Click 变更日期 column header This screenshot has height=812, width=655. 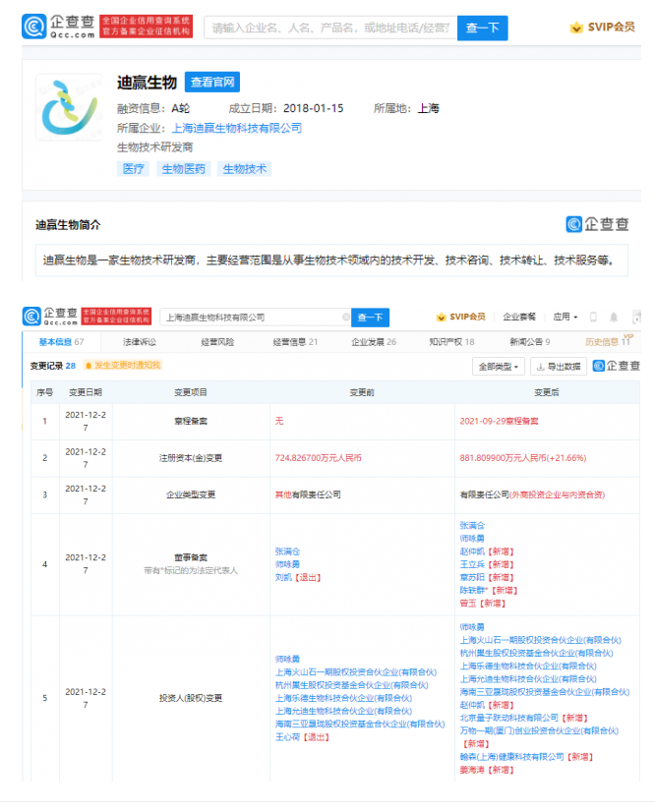click(86, 392)
